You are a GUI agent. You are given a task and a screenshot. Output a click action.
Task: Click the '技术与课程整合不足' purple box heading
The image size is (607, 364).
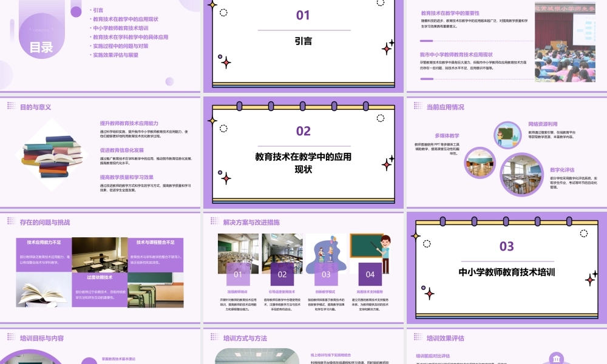(155, 242)
